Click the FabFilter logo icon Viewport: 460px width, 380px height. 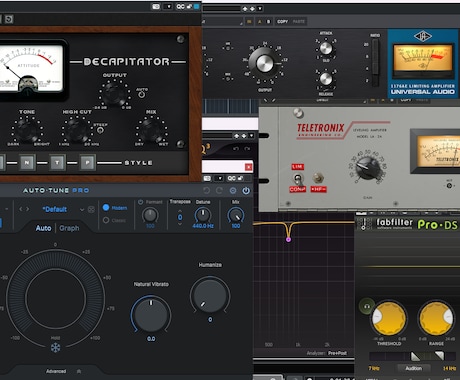[364, 224]
